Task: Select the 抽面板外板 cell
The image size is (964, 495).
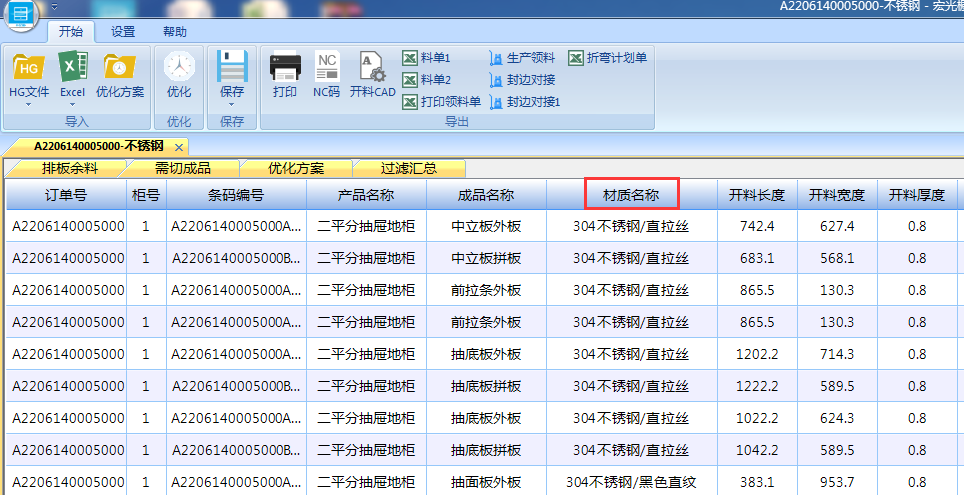Action: click(x=486, y=481)
